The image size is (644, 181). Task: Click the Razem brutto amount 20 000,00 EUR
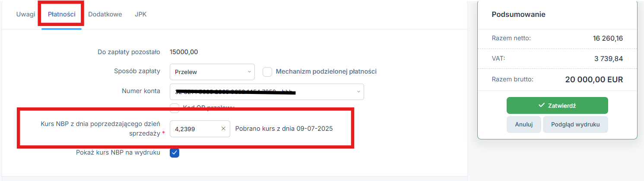pos(594,80)
